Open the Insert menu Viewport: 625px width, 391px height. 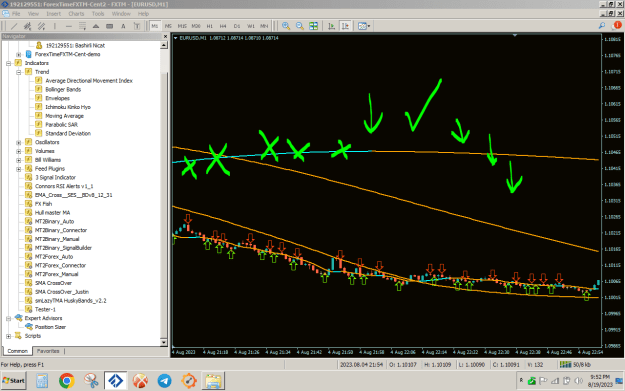(x=53, y=14)
